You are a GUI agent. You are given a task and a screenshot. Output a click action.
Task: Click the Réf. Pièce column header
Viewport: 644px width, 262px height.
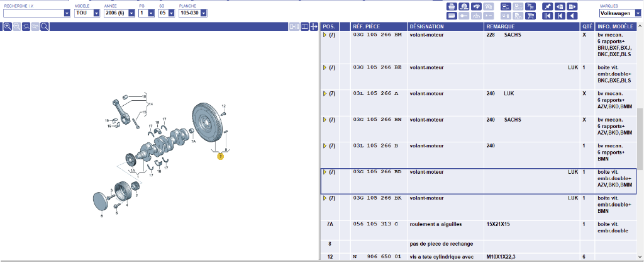[x=365, y=27]
